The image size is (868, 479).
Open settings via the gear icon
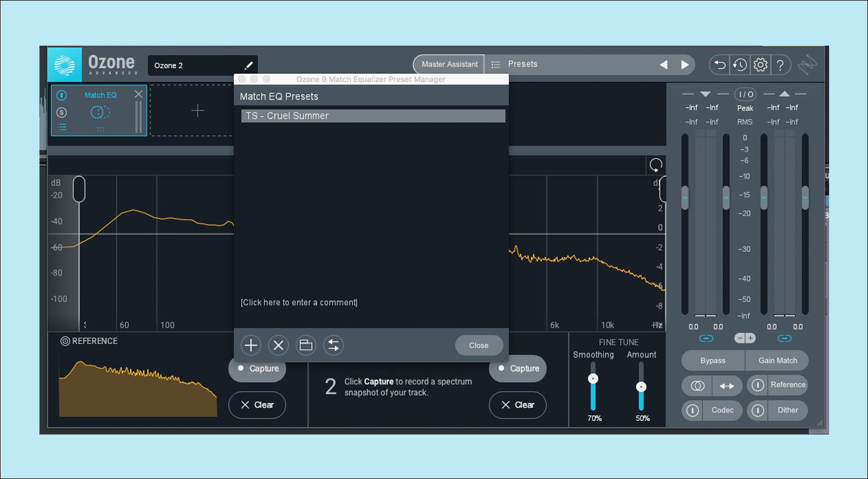760,65
